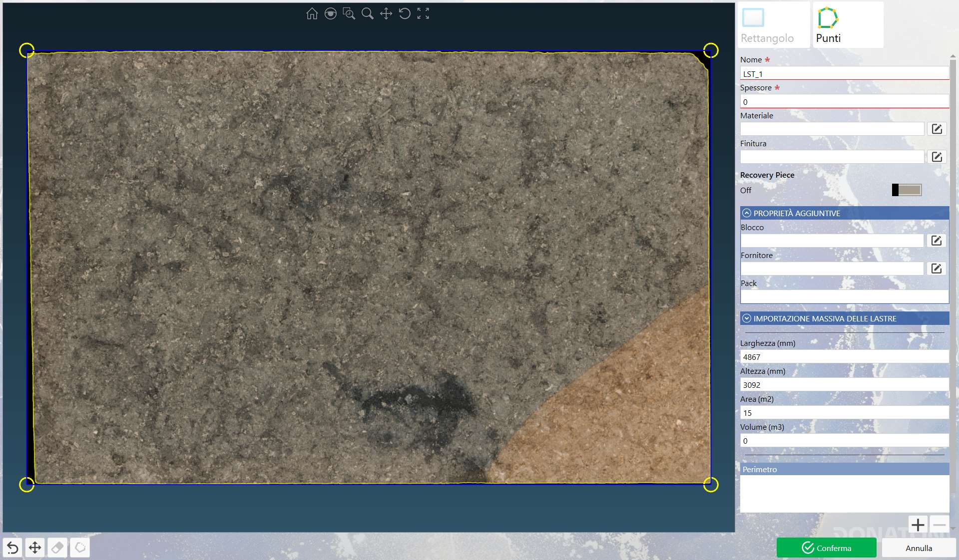Click the Home view icon
Image resolution: width=959 pixels, height=560 pixels.
pyautogui.click(x=312, y=13)
